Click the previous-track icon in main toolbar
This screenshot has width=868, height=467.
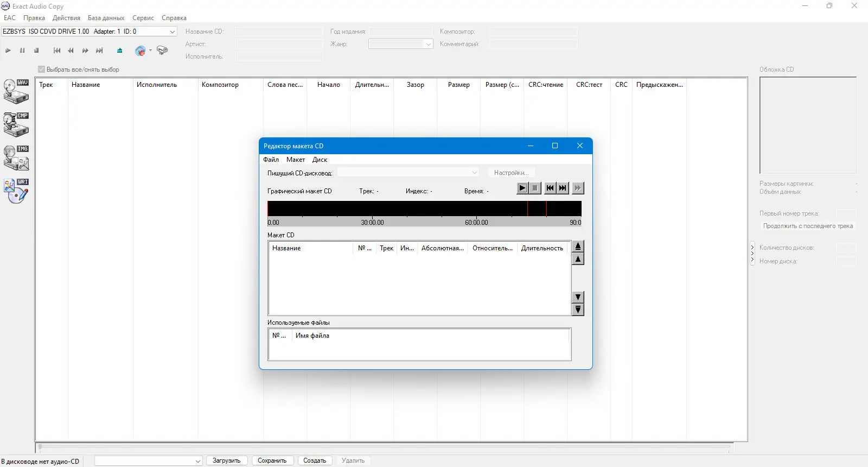click(57, 51)
